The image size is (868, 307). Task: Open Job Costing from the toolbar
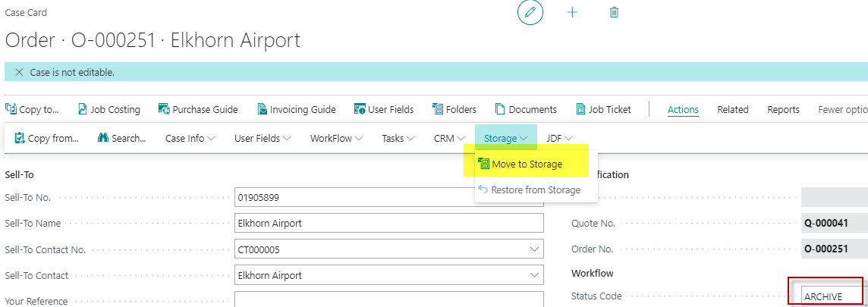click(x=109, y=109)
